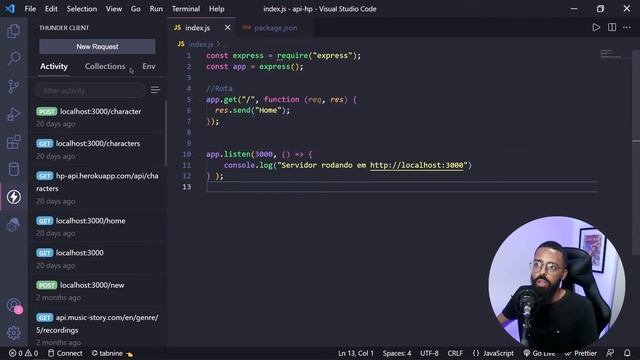
Task: Open the File menu
Action: pos(30,9)
